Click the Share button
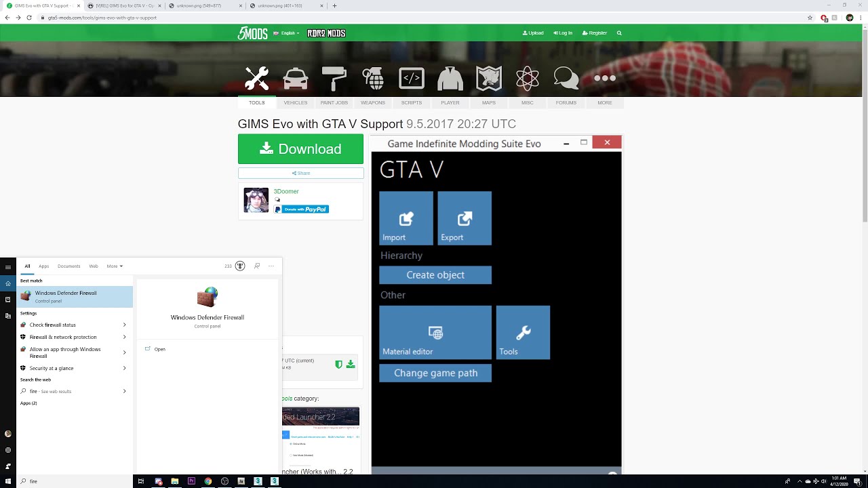This screenshot has width=868, height=488. point(300,173)
